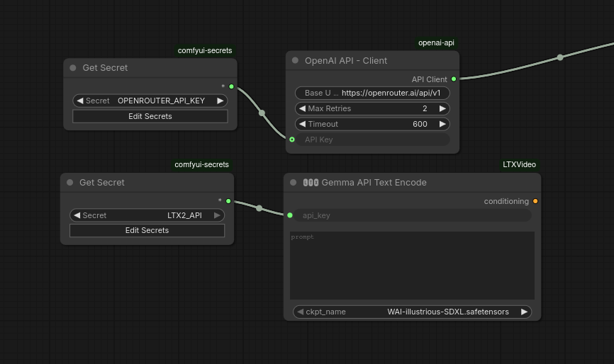Image resolution: width=614 pixels, height=364 pixels.
Task: Open the ckpt_name WAI-illustrious-SDXL dropdown
Action: click(x=413, y=312)
